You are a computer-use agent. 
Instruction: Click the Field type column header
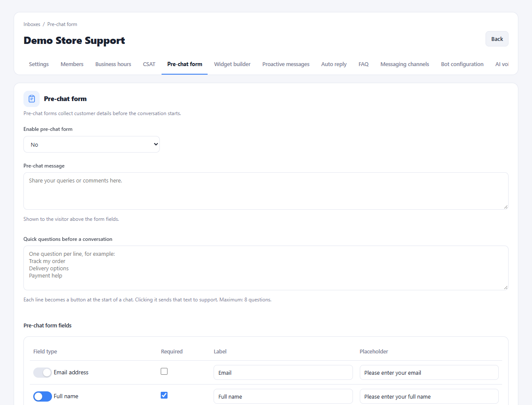click(x=45, y=352)
